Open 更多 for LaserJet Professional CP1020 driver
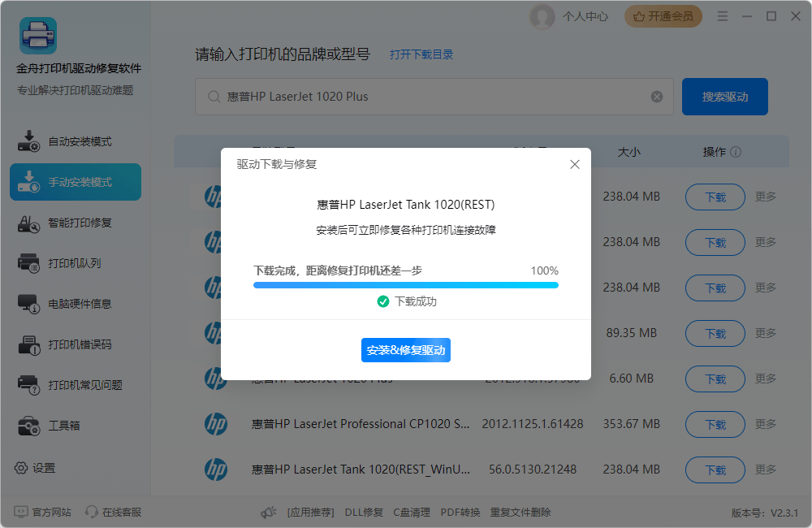Image resolution: width=812 pixels, height=528 pixels. click(x=765, y=424)
